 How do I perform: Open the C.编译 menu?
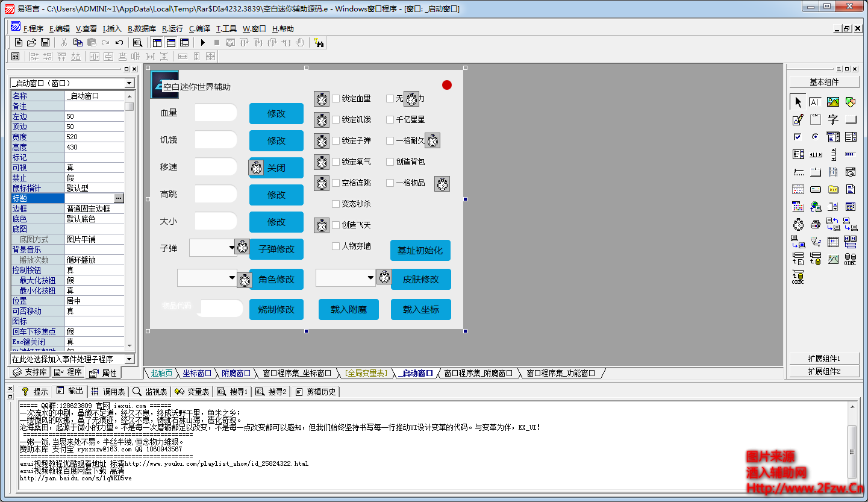(x=199, y=28)
